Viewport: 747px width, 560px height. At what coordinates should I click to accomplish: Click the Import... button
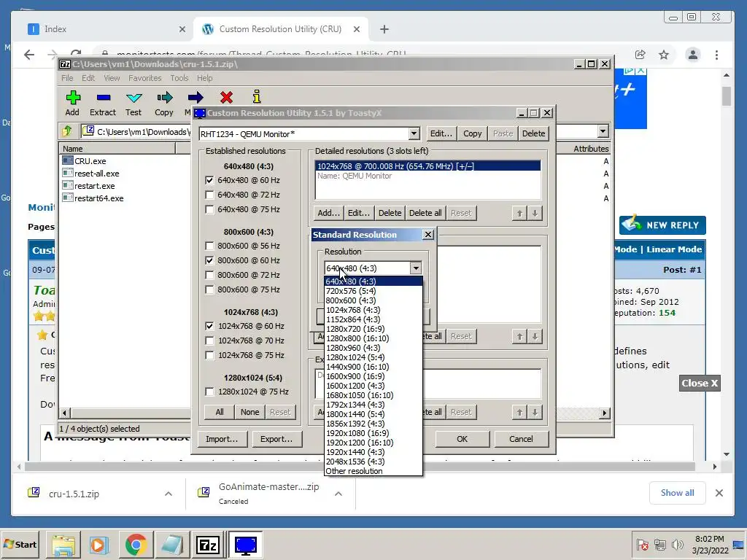click(222, 439)
